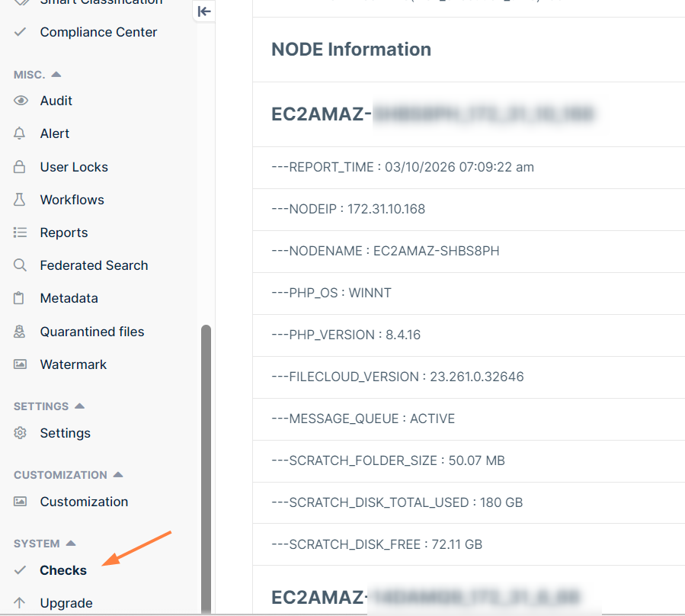
Task: Open Metadata via the clipboard icon
Action: coord(19,298)
